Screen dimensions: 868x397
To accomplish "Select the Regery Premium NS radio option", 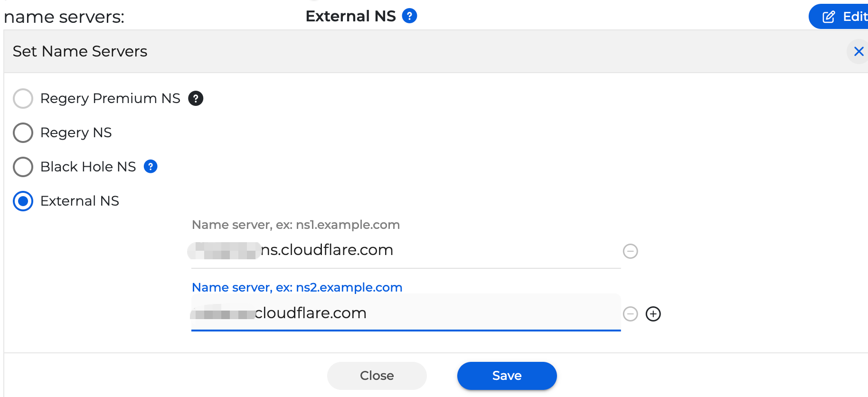I will point(23,99).
